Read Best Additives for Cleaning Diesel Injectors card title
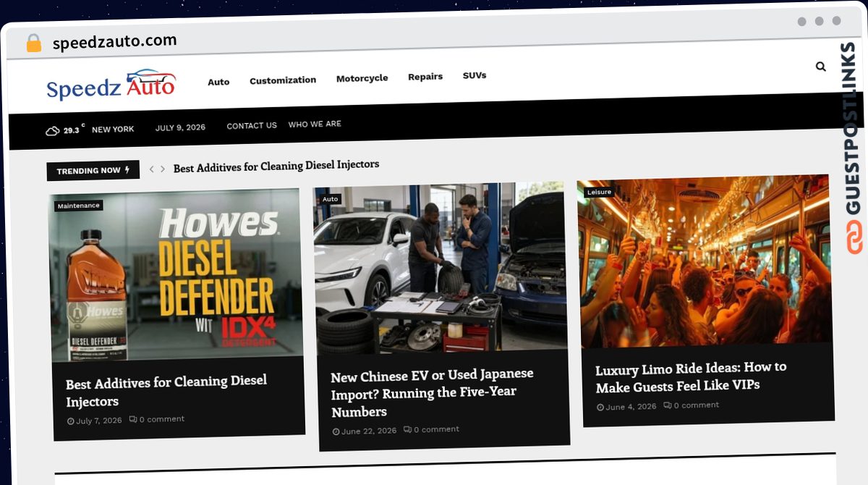 166,391
